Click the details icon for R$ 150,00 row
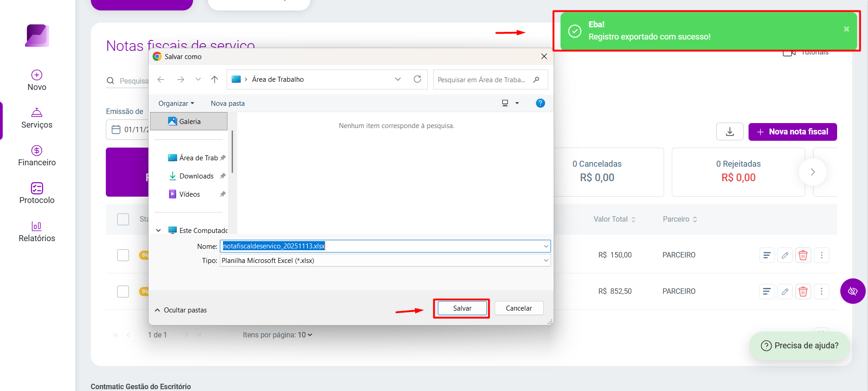 [767, 255]
